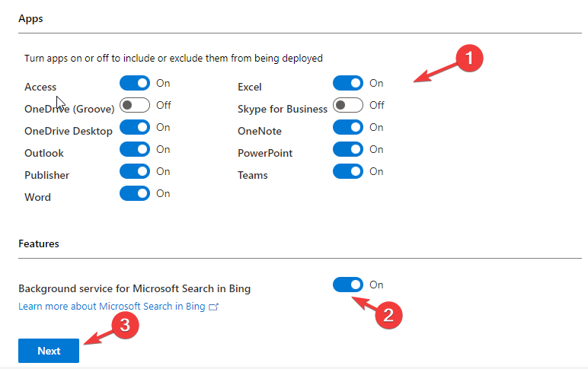Enable the OneDrive (Groove) toggle
Viewport: 588px width, 369px height.
click(135, 105)
